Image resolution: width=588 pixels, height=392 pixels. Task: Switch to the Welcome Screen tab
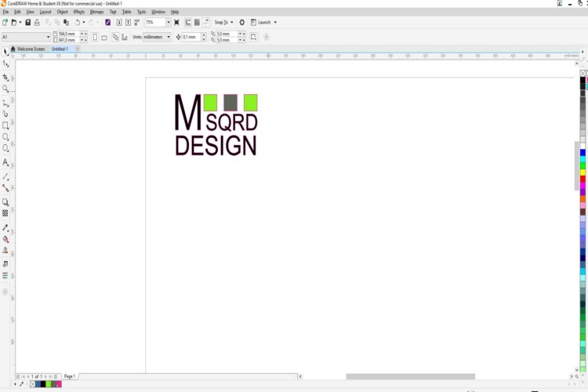coord(28,49)
